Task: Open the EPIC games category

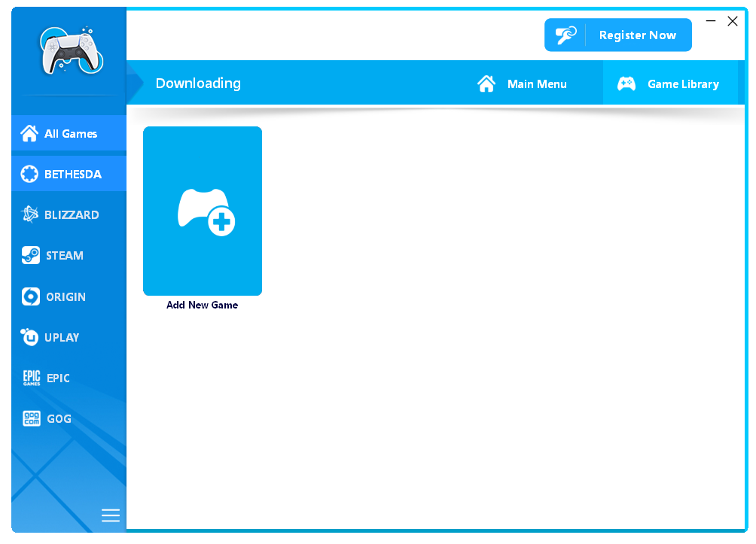Action: [69, 378]
